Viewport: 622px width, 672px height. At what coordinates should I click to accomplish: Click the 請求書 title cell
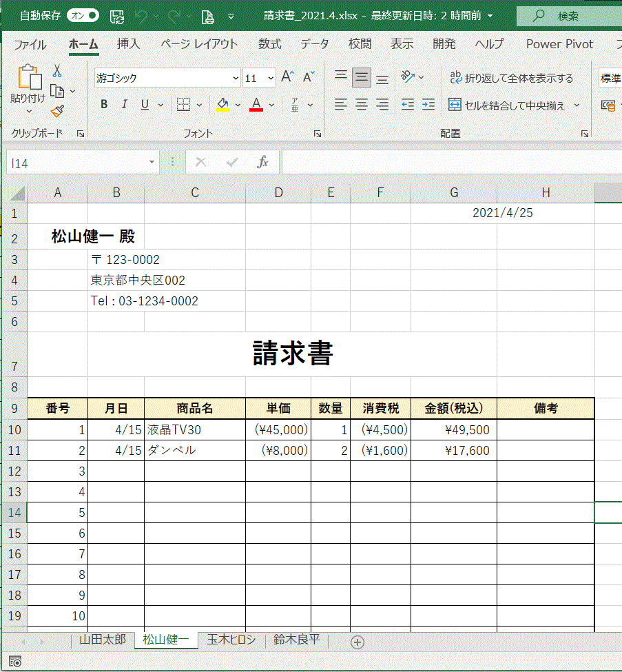[x=293, y=354]
